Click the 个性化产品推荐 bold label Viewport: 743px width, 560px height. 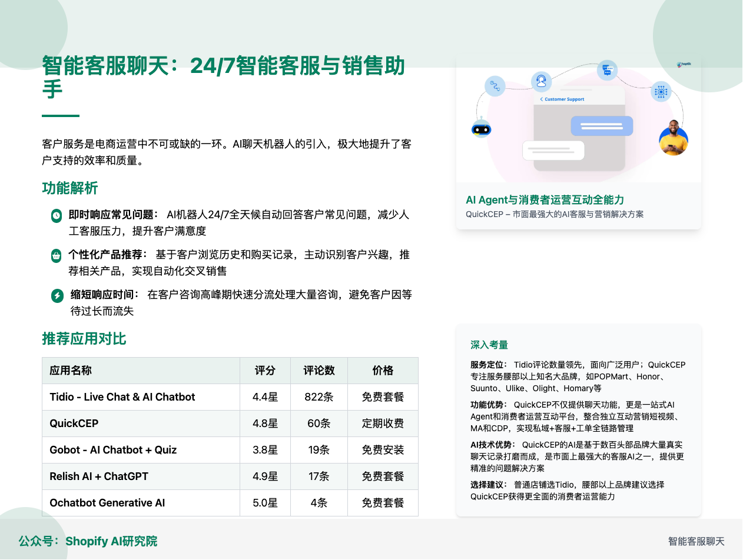tap(109, 255)
